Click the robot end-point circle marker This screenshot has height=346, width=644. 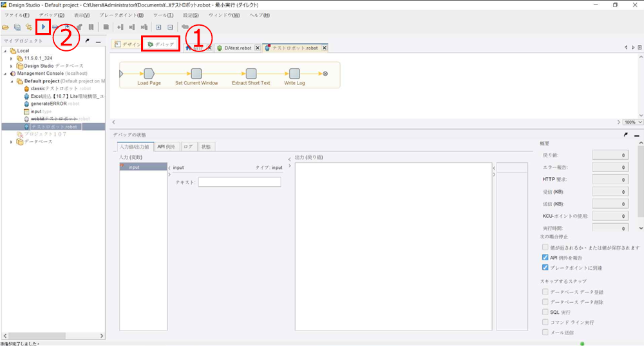(325, 73)
